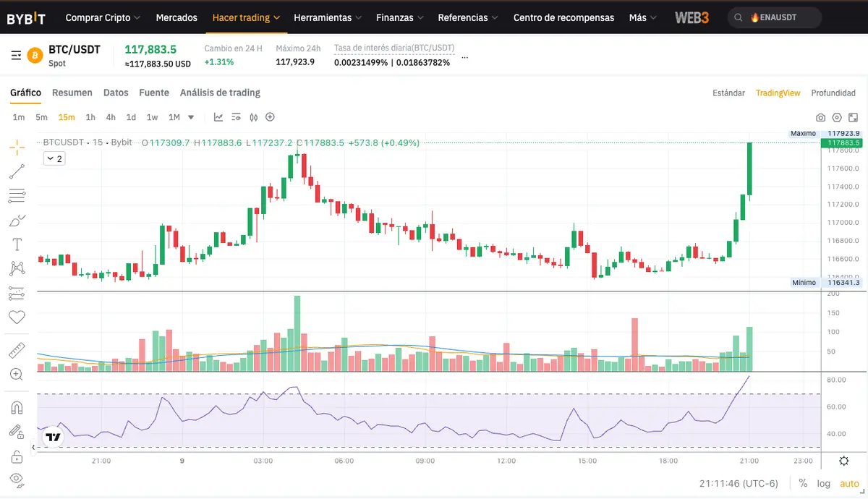This screenshot has height=499, width=868.
Task: Open the chart indicators icon
Action: click(218, 117)
